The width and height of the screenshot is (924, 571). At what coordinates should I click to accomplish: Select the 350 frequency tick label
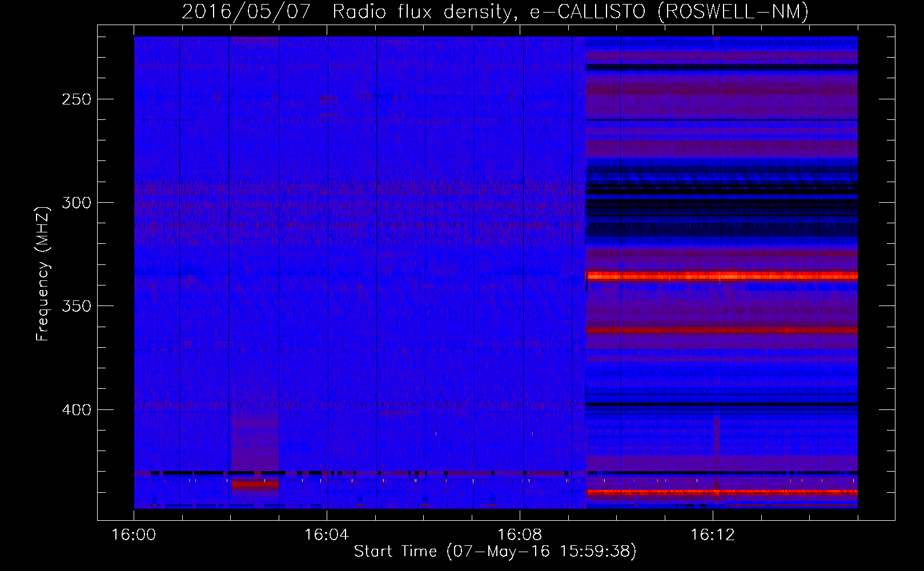click(x=77, y=306)
